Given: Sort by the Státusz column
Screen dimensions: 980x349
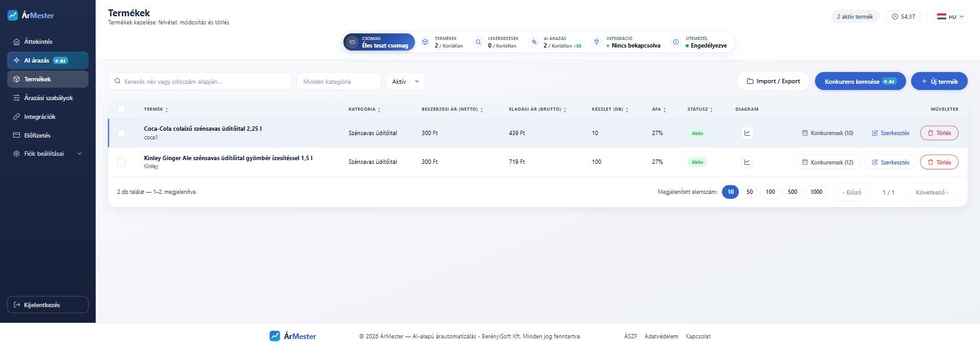Looking at the screenshot, I should click(700, 109).
